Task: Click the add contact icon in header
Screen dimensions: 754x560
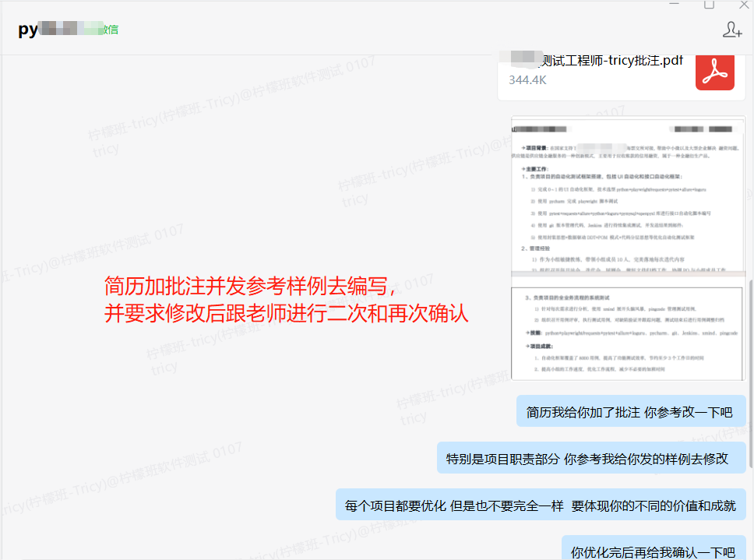Action: 732,30
